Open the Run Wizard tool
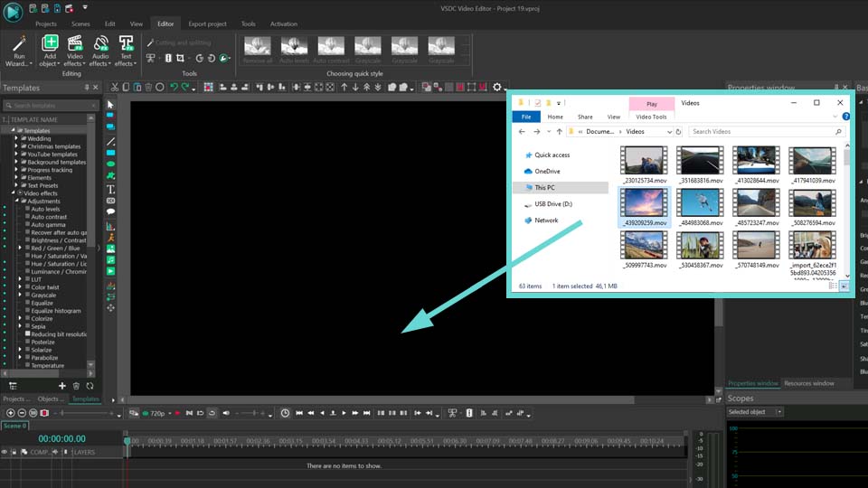 point(19,51)
